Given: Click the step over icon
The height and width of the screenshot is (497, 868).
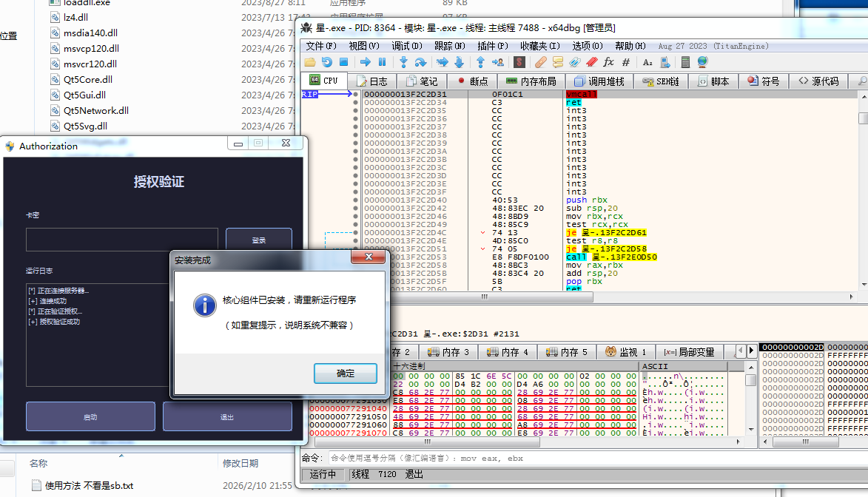Looking at the screenshot, I should pos(420,62).
